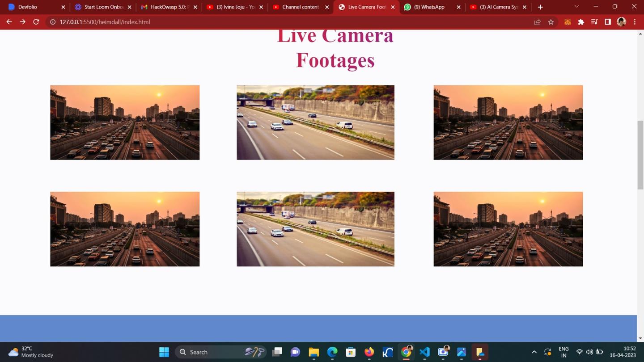Close the AI Camera System tab
The width and height of the screenshot is (644, 362).
click(525, 7)
